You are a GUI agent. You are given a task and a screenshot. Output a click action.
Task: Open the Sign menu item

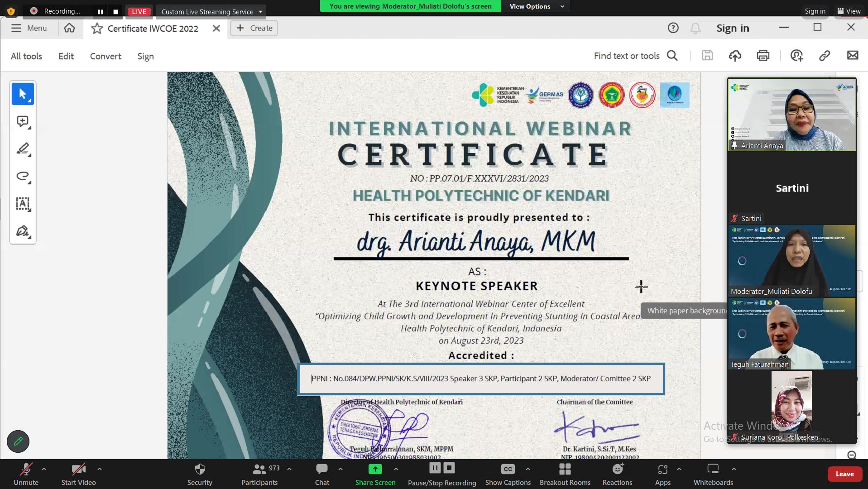click(146, 56)
